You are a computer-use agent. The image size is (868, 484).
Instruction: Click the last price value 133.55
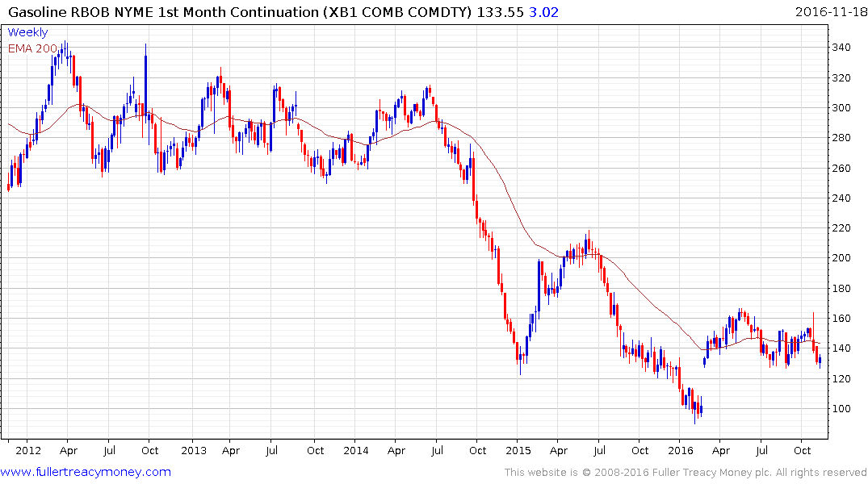coord(500,11)
